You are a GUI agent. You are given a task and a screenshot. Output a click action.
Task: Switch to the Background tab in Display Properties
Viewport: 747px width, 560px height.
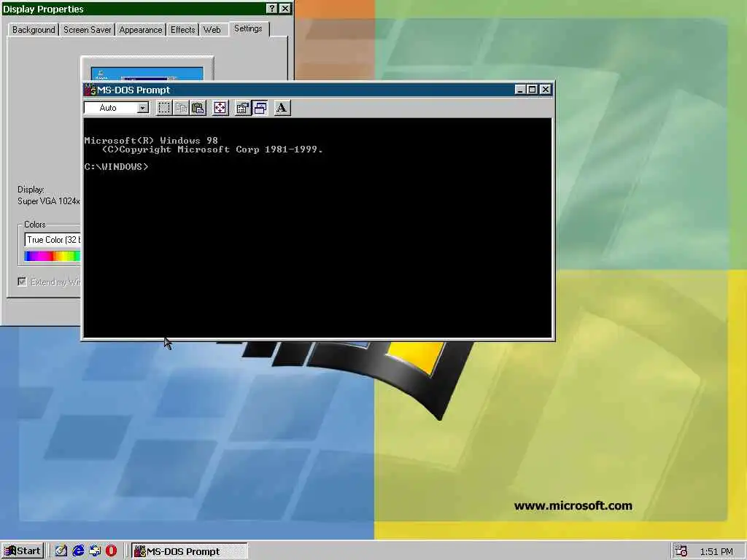pos(34,29)
